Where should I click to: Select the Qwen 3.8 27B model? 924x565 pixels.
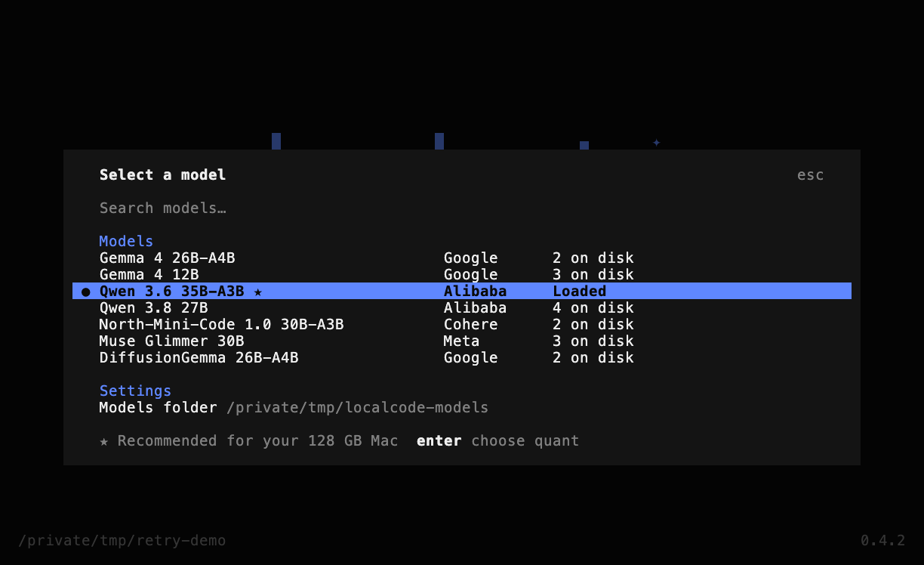click(x=462, y=308)
